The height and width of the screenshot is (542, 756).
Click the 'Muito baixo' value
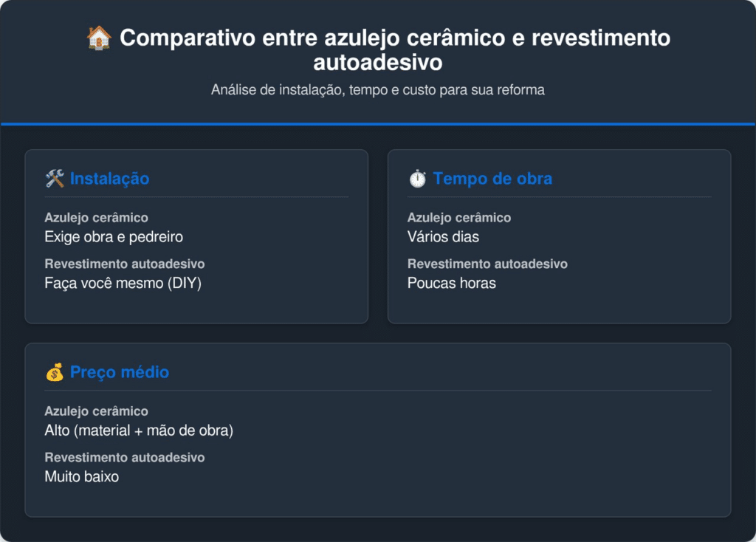point(82,476)
